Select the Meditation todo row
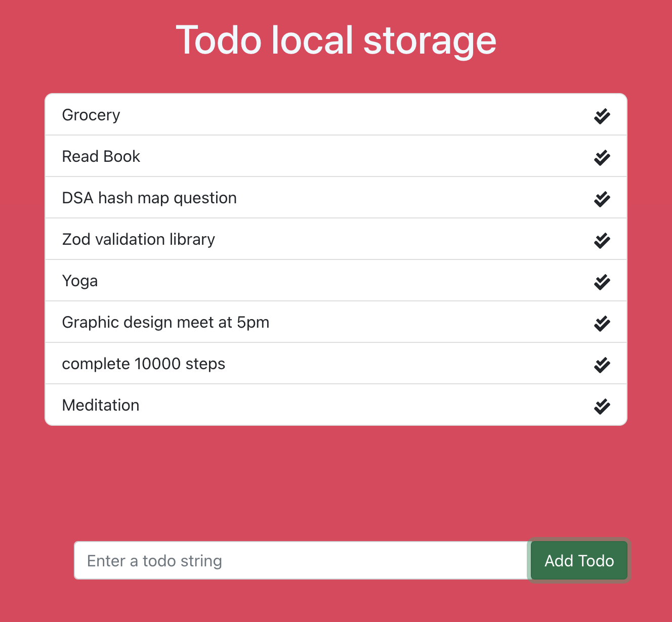 (336, 405)
